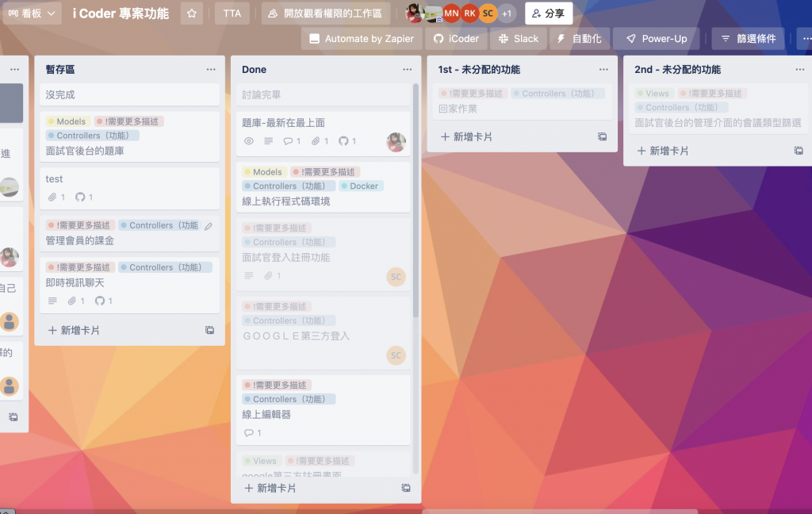Click the comment badge on 題庫 card
This screenshot has height=514, width=812.
[292, 141]
